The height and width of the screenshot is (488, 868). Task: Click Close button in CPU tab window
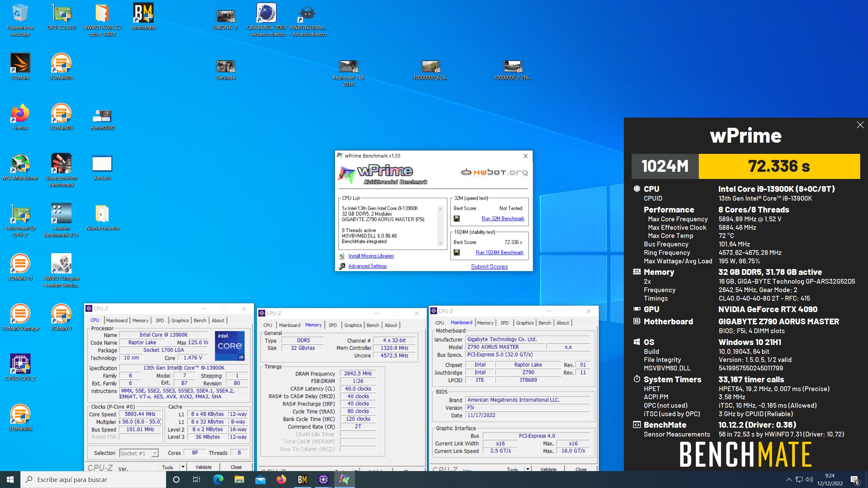click(236, 467)
